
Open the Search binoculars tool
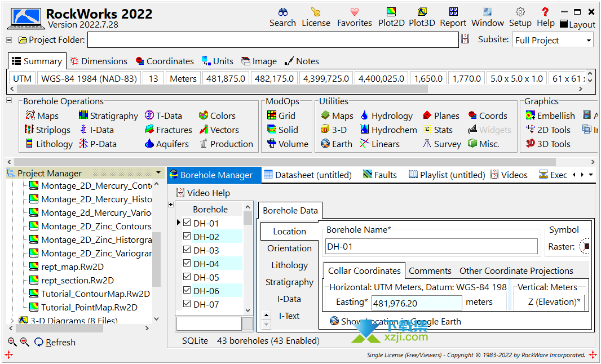click(x=282, y=17)
